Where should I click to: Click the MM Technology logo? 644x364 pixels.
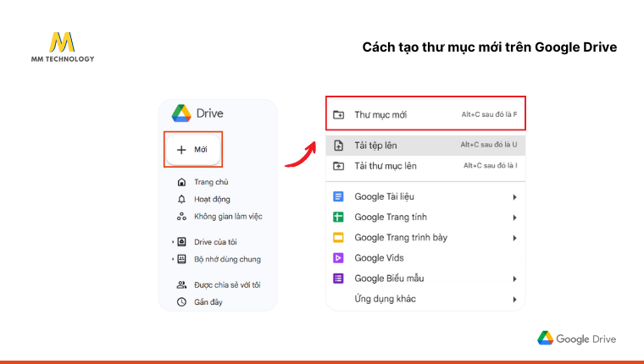point(63,47)
